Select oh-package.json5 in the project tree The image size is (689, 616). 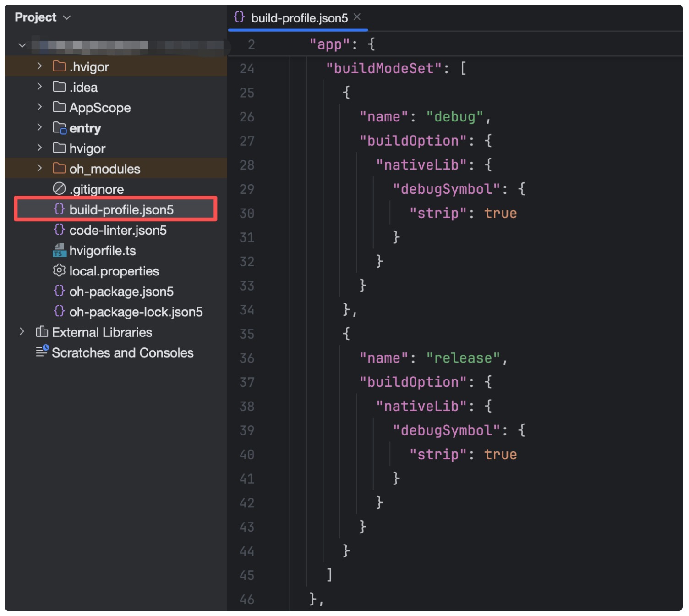[x=121, y=291]
